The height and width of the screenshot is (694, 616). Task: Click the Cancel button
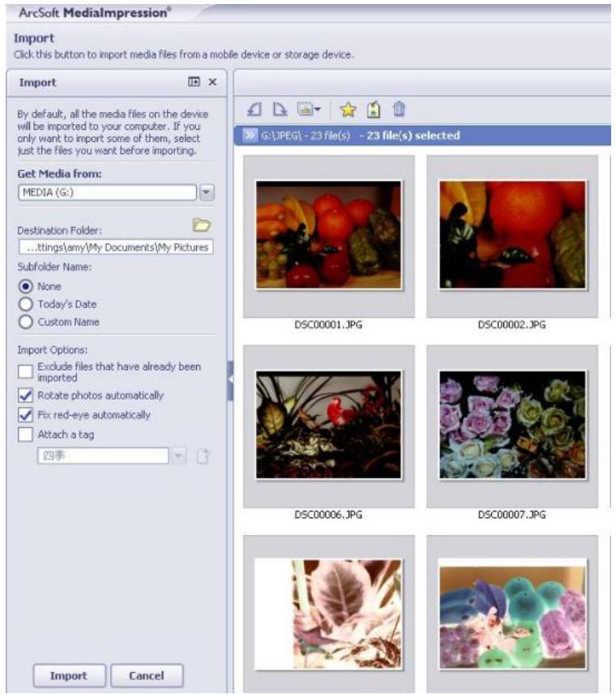147,675
